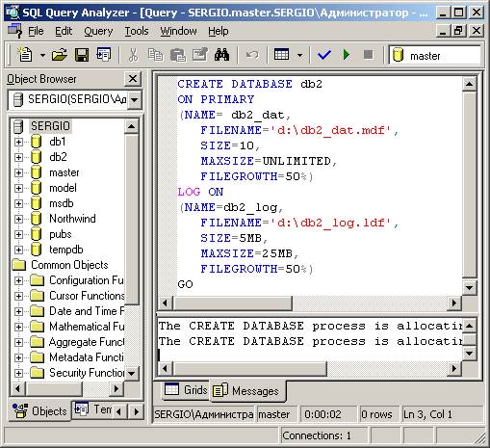The width and height of the screenshot is (490, 448).
Task: Open the Query menu
Action: pyautogui.click(x=98, y=31)
